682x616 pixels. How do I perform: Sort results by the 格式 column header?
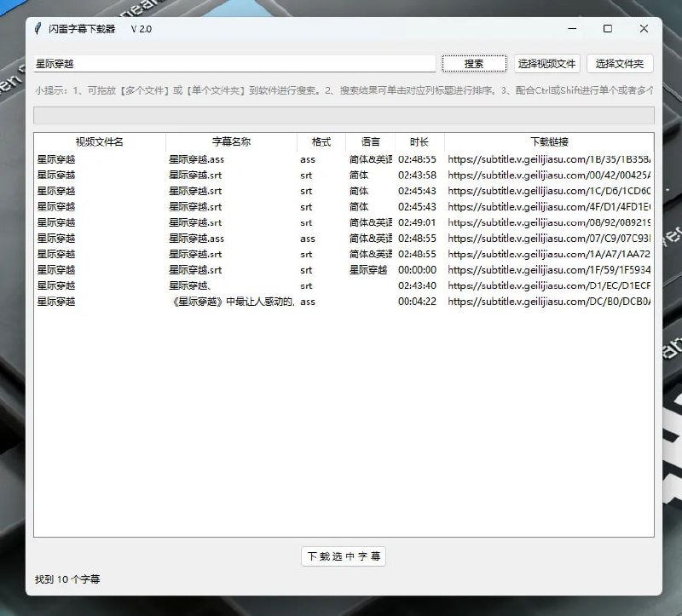[x=321, y=142]
